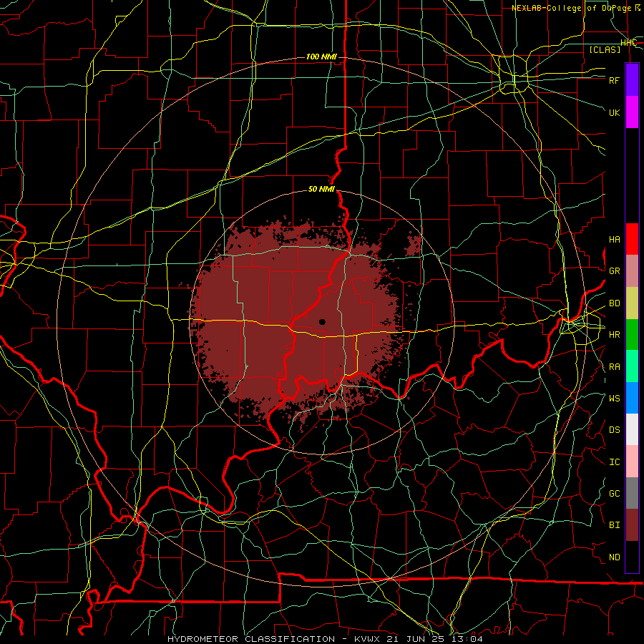Screen dimensions: 644x644
Task: Click the HHC product label
Action: point(628,43)
